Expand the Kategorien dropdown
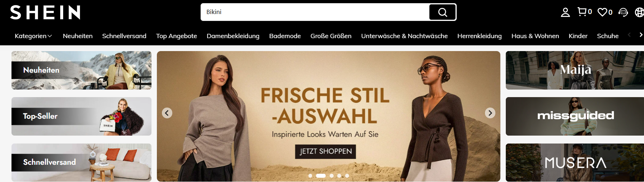Viewport: 644px width, 182px height. pyautogui.click(x=33, y=36)
